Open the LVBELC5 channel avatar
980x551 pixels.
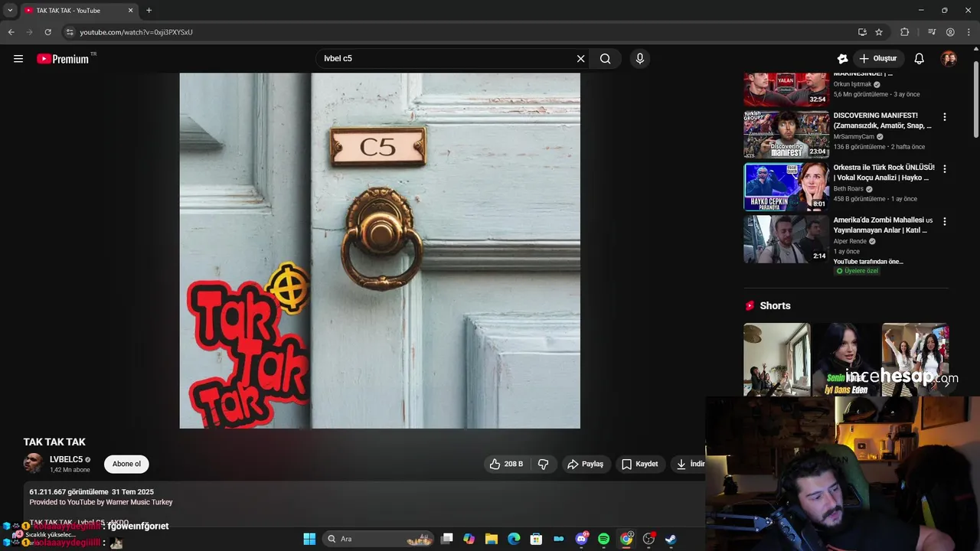33,464
